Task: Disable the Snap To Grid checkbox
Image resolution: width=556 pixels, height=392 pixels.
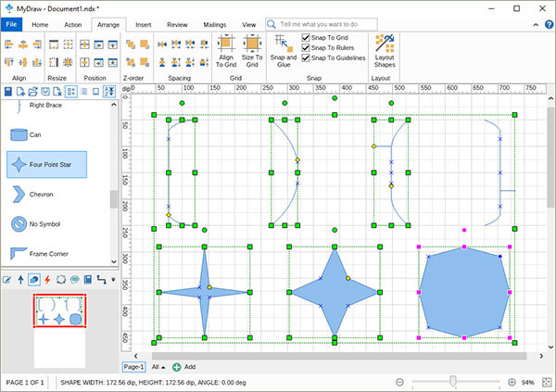Action: point(307,37)
